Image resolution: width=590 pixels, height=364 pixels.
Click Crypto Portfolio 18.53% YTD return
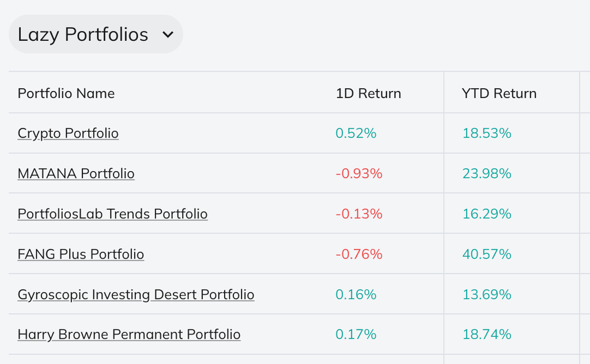pos(487,134)
